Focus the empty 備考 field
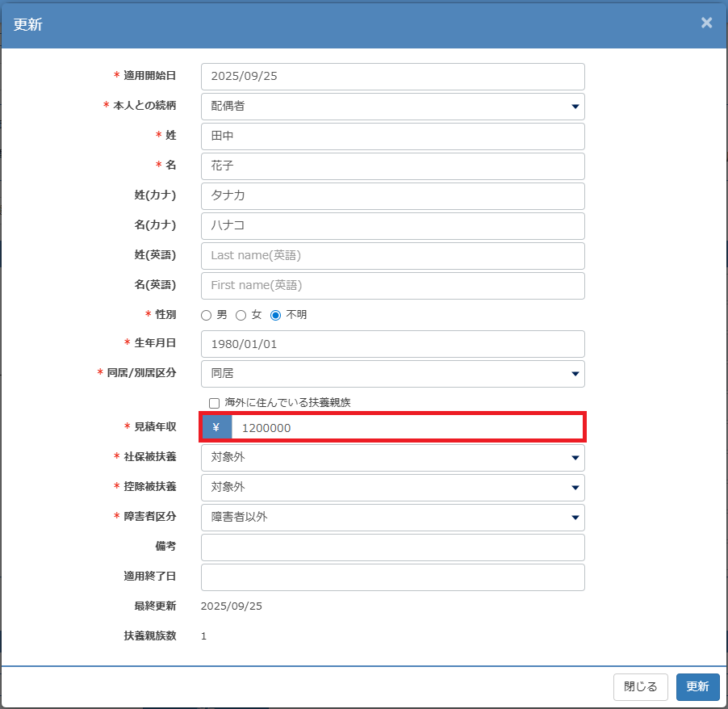The image size is (728, 709). coord(392,547)
